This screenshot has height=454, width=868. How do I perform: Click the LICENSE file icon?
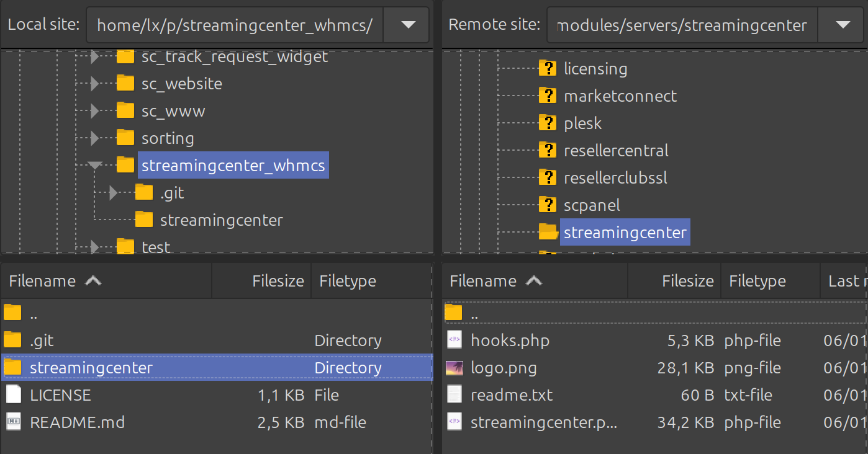[x=13, y=395]
